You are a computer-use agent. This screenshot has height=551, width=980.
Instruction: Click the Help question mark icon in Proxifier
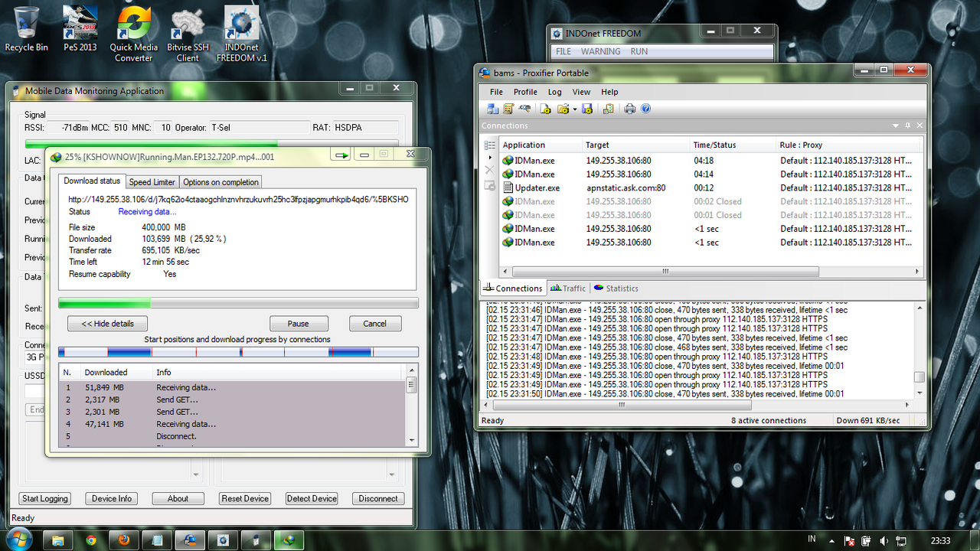645,109
